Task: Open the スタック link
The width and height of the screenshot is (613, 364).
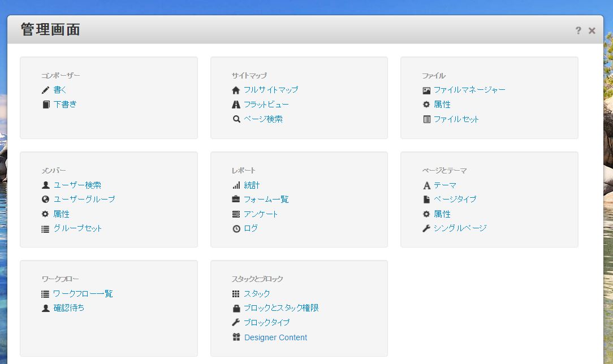Action: coord(257,294)
